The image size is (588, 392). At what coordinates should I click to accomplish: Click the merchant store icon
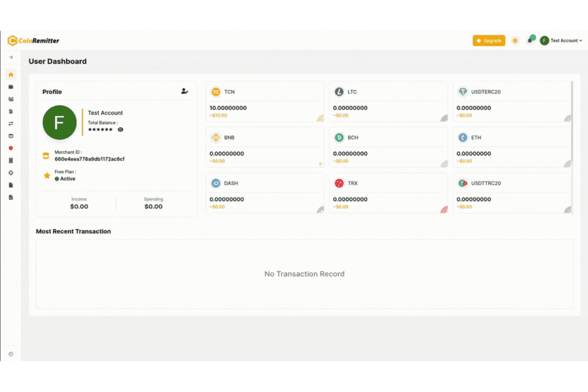pos(46,156)
